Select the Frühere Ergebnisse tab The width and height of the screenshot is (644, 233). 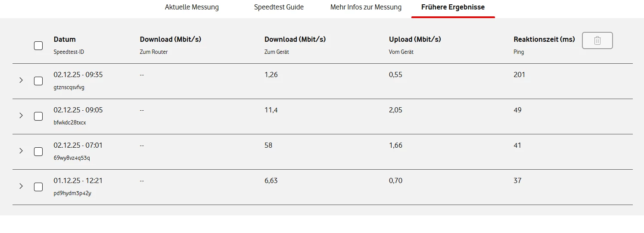click(x=453, y=7)
